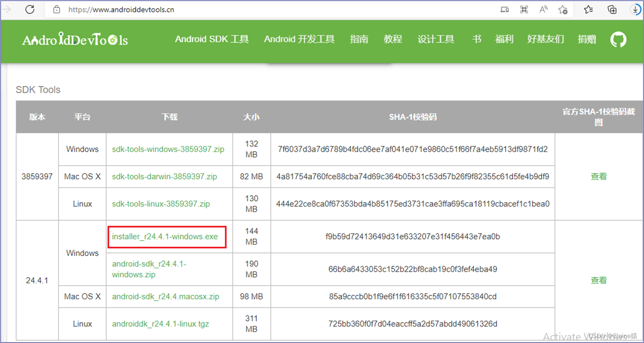Screen dimensions: 644x343
Task: Click the SDK Tools section heading
Action: pos(38,90)
